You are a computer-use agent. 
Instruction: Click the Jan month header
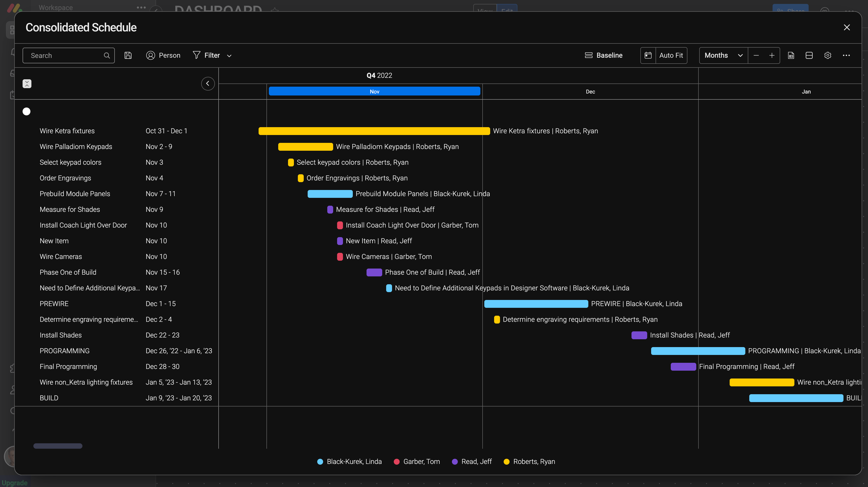[x=806, y=92]
